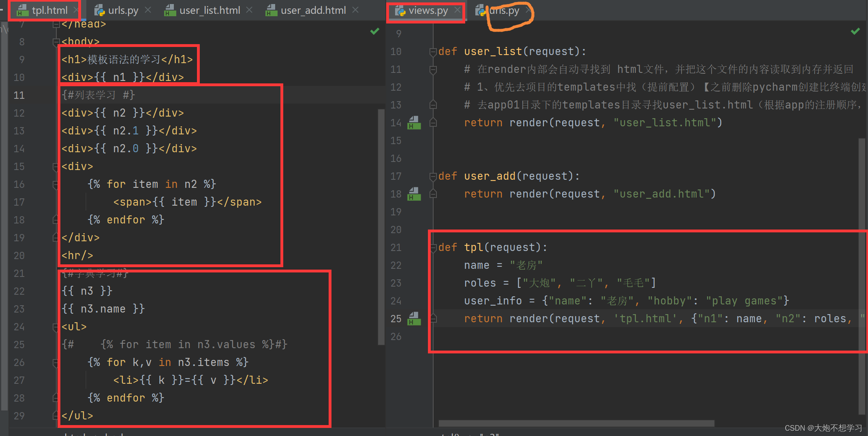
Task: Close the left pane urls.py tab
Action: [x=148, y=10]
